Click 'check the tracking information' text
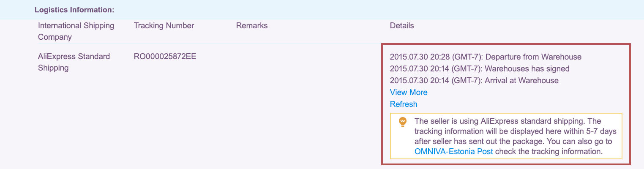The image size is (644, 169). coord(548,151)
